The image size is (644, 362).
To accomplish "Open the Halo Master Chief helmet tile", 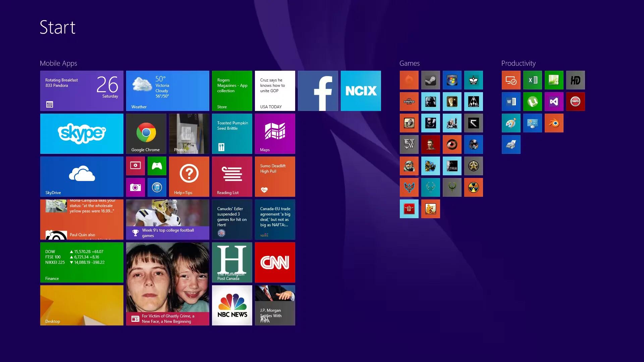I will click(409, 166).
